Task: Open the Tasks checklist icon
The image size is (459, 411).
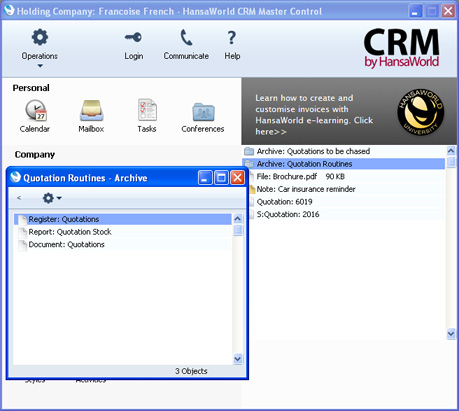Action: click(x=147, y=110)
